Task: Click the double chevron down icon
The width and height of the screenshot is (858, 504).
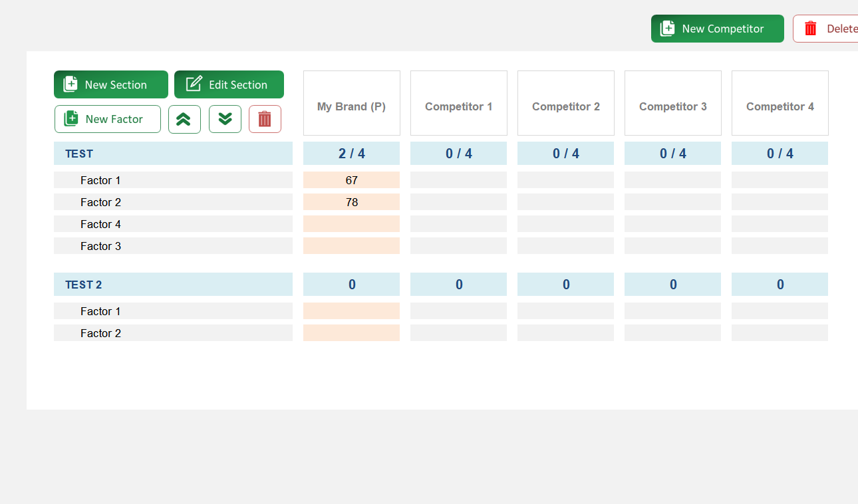Action: 225,119
